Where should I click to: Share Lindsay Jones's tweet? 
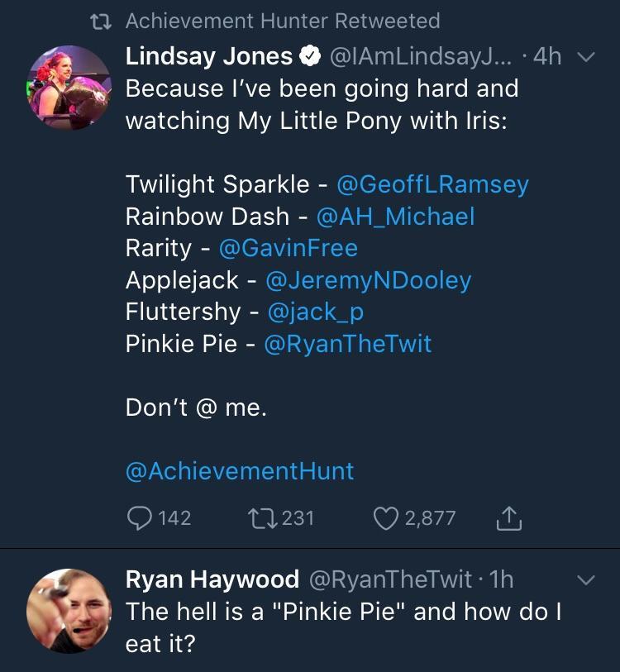coord(508,518)
